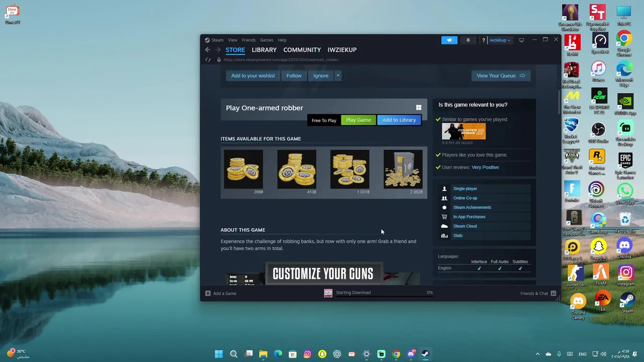Click the ENG language indicator

[x=583, y=354]
